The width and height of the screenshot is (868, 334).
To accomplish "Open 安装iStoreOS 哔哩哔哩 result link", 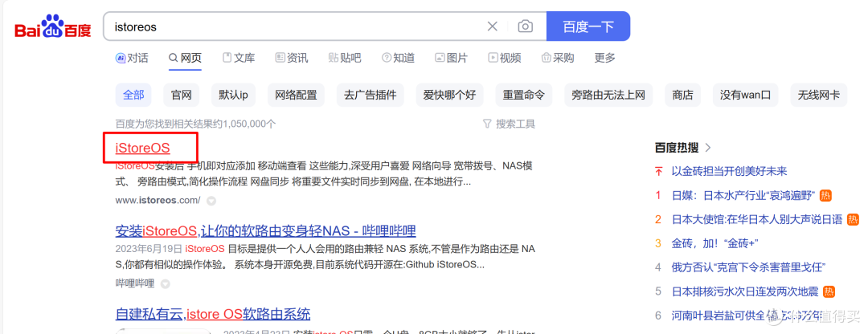I will (266, 230).
